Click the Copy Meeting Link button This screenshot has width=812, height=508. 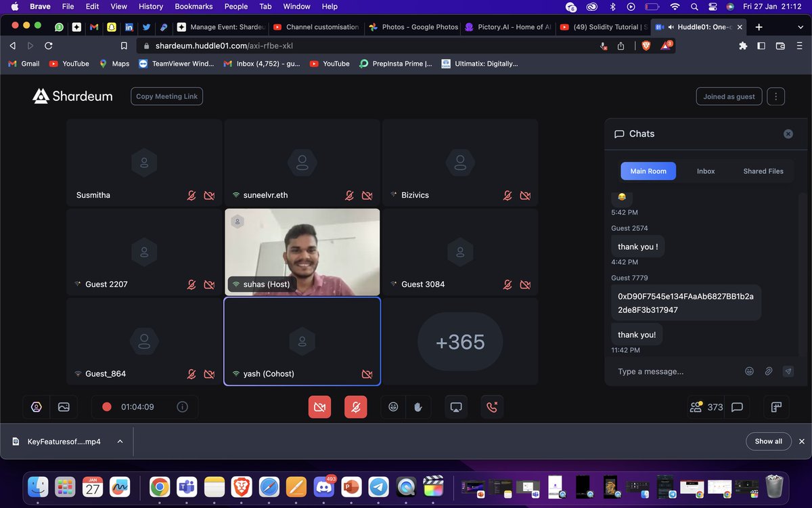[x=166, y=96]
